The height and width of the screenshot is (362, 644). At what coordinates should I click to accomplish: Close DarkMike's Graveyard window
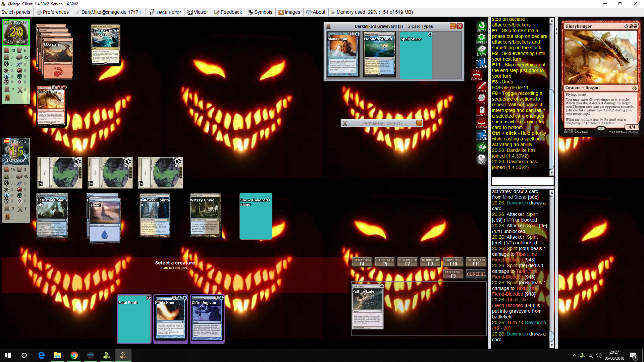point(460,26)
